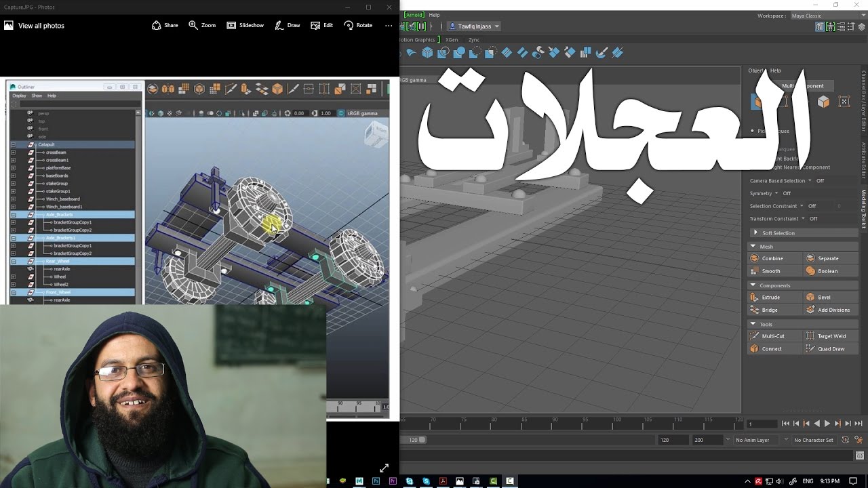Open Channel Box / Layer Editor side tab
Viewport: 868px width, 488px height.
click(864, 100)
